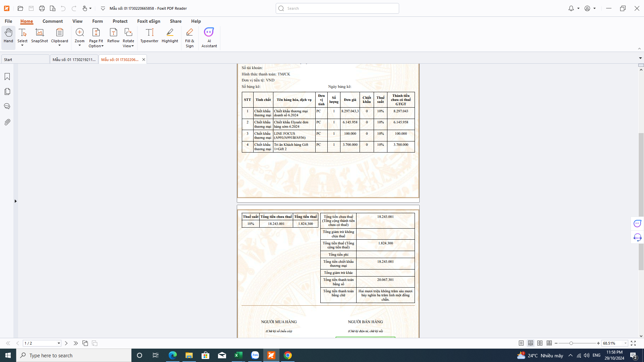Enter full screen mode
The width and height of the screenshot is (644, 362).
[633, 343]
